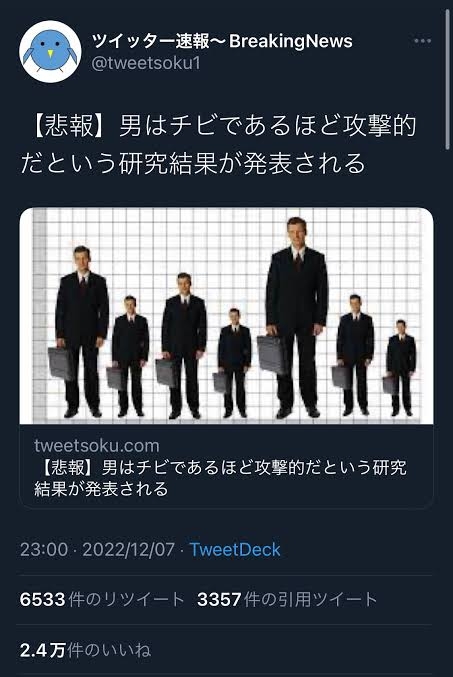Screen dimensions: 453x677
Task: Open the blue bird profile avatar
Action: tap(50, 51)
